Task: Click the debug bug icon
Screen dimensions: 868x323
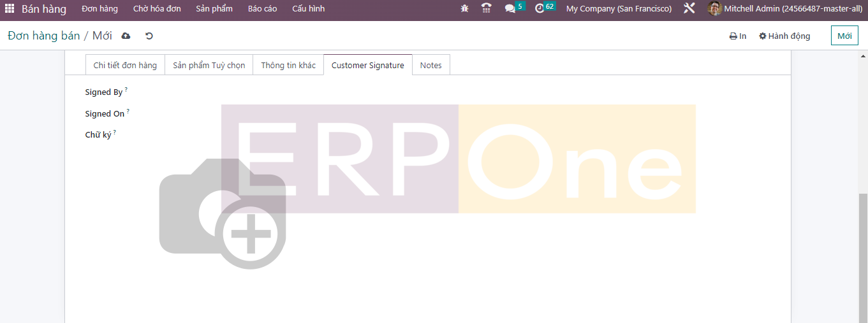Action: 464,9
